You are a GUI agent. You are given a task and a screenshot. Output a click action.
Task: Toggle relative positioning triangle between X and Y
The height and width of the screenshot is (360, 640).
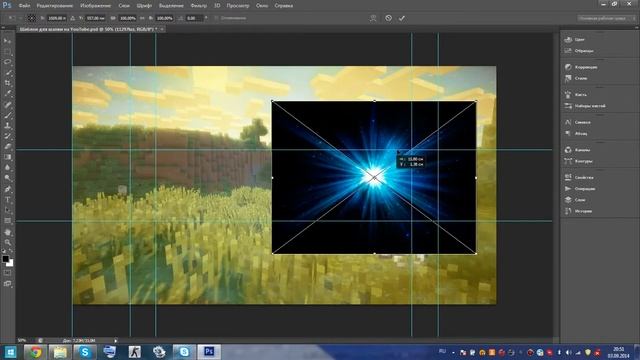[72, 18]
